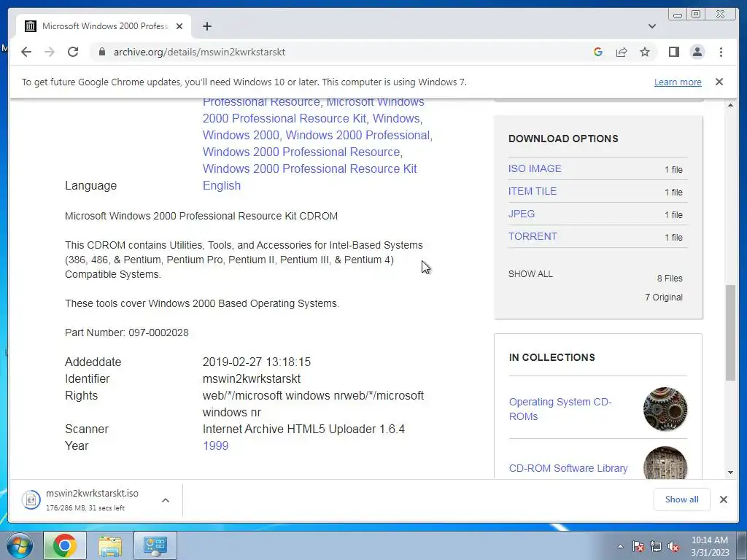This screenshot has width=747, height=560.
Task: Open the Windows 2000 Professional Resource, topic
Action: point(301,152)
